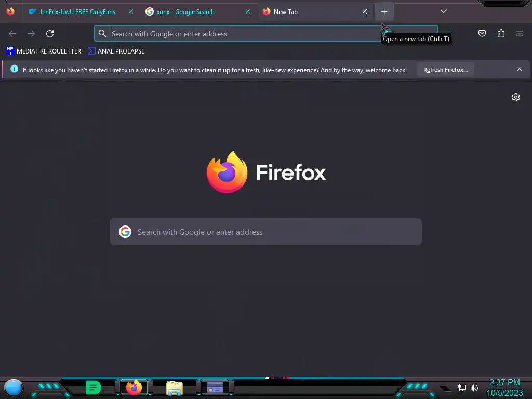This screenshot has height=399, width=532.
Task: Open new tab personalize gear settings
Action: 516,97
